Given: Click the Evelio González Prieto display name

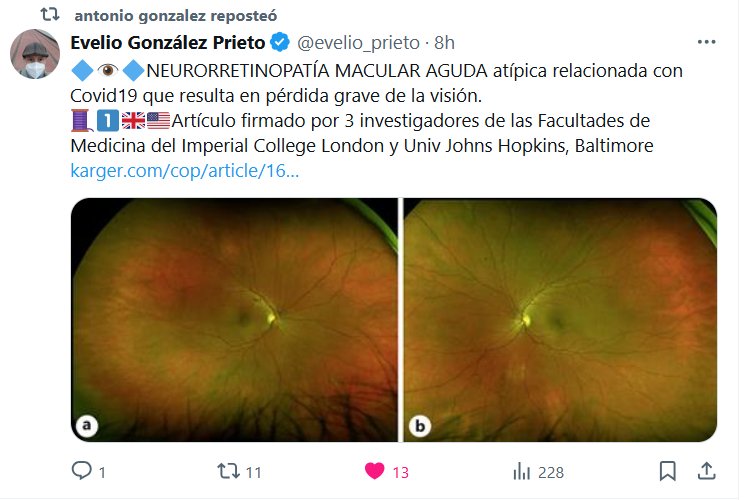Looking at the screenshot, I should 168,43.
